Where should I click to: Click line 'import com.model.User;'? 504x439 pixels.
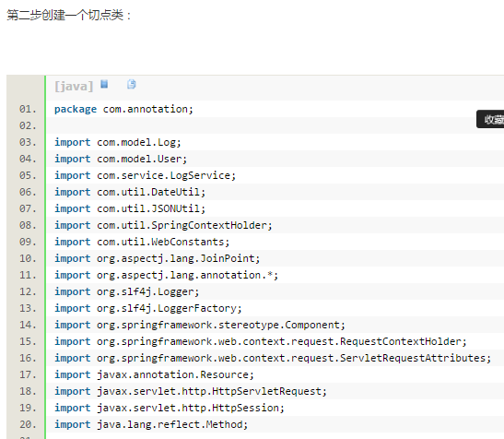(x=121, y=159)
